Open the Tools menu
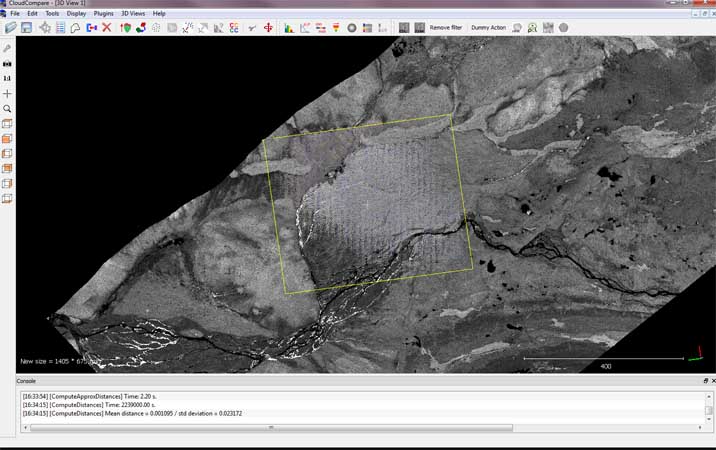716x450 pixels. 52,13
